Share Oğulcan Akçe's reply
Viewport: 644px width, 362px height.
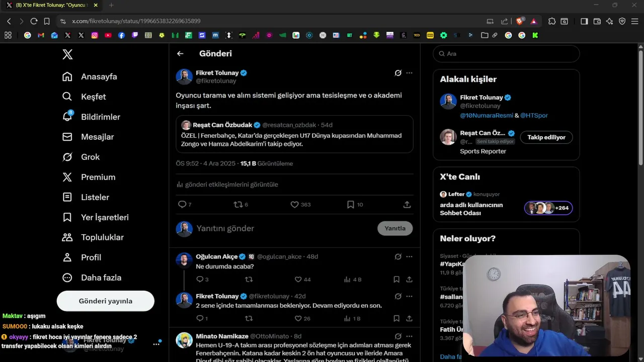click(409, 280)
